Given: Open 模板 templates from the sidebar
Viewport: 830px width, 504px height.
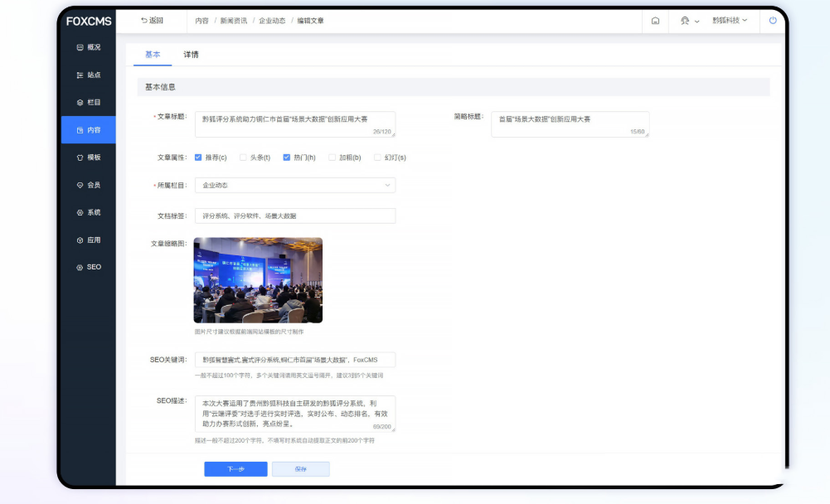Looking at the screenshot, I should 88,157.
